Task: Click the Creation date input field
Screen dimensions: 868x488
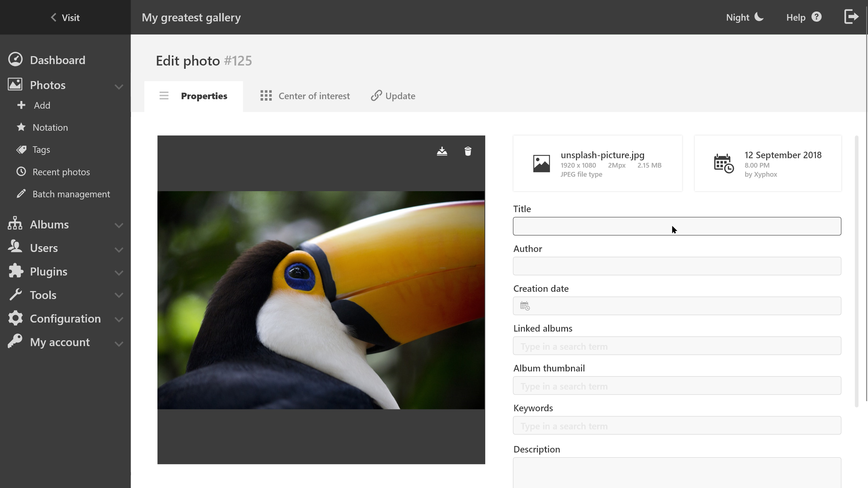Action: click(x=677, y=306)
